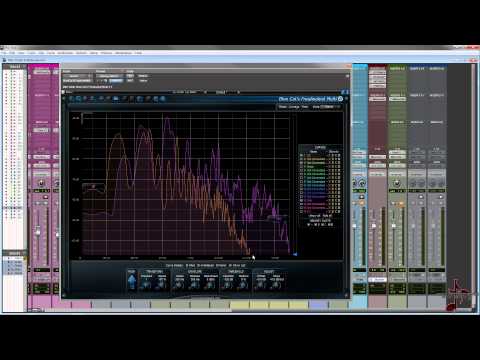Click the Bypass button in plugin header

point(143,76)
